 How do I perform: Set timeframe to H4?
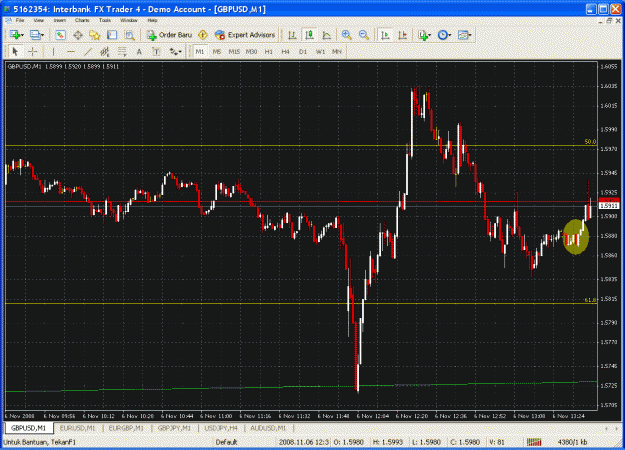(x=285, y=51)
